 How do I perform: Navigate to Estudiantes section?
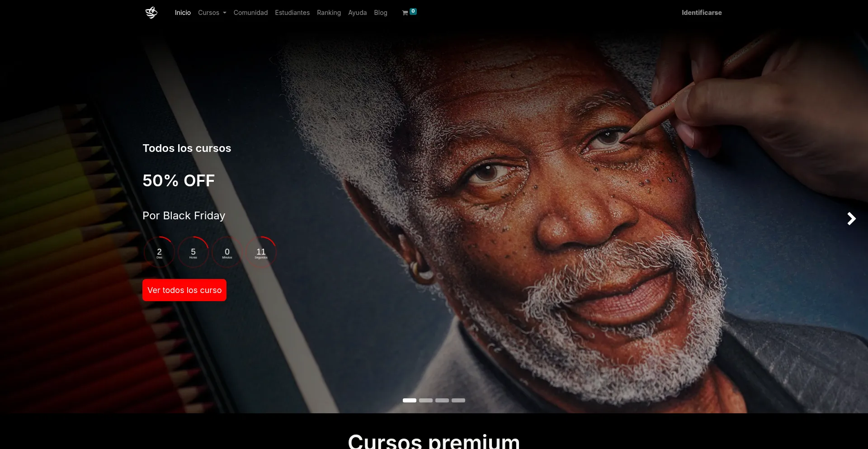pyautogui.click(x=292, y=13)
